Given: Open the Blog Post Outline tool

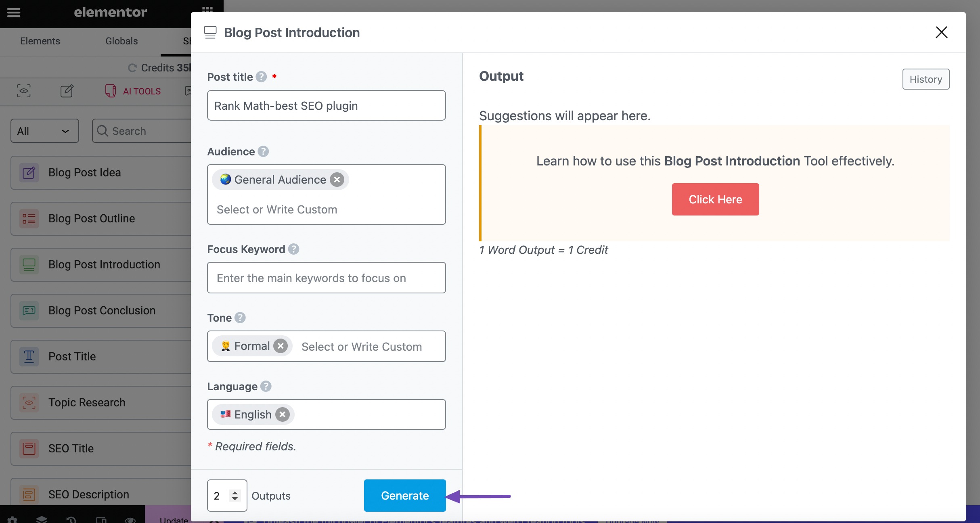Looking at the screenshot, I should coord(101,219).
